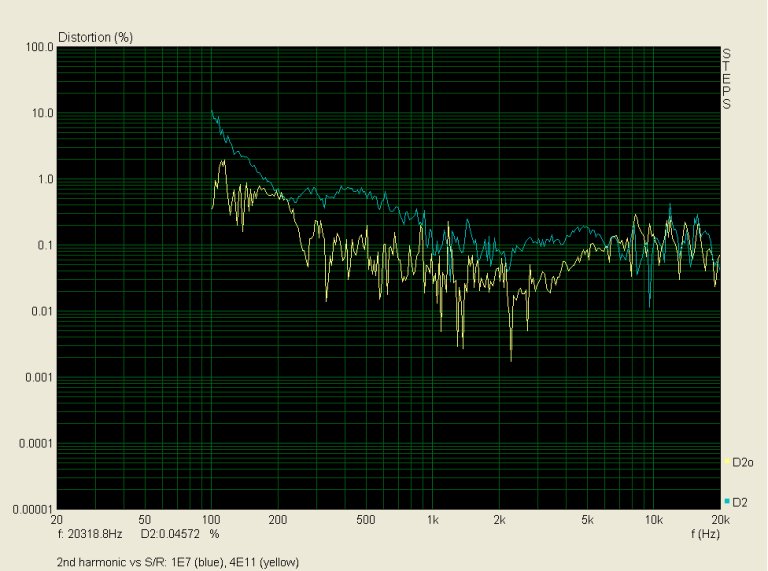Click the f (Hz) axis label
This screenshot has width=768, height=571.
click(705, 534)
